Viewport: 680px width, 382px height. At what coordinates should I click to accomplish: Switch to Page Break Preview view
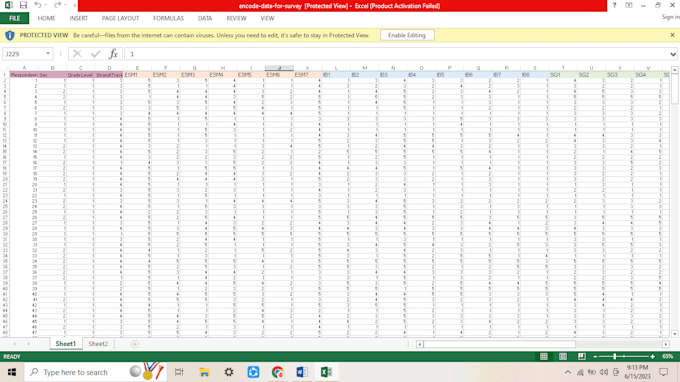(582, 356)
